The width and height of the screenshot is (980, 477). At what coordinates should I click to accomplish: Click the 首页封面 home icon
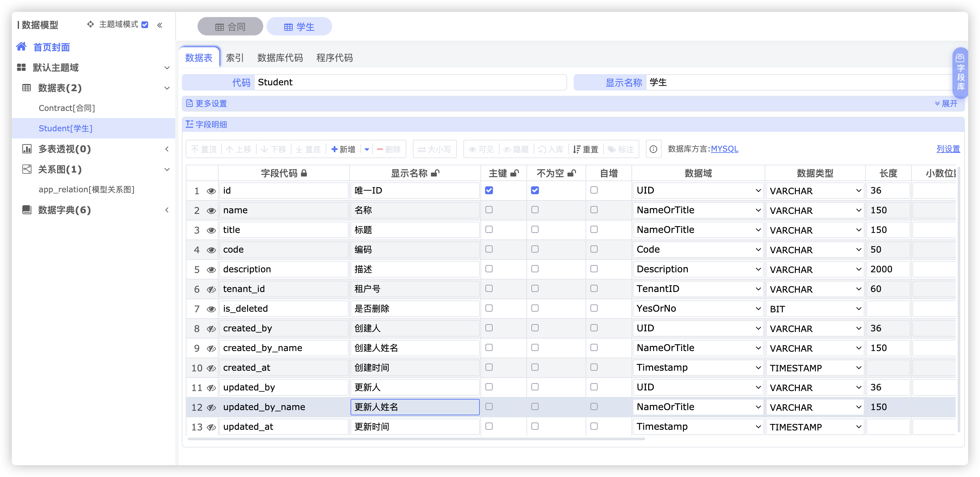[x=22, y=46]
